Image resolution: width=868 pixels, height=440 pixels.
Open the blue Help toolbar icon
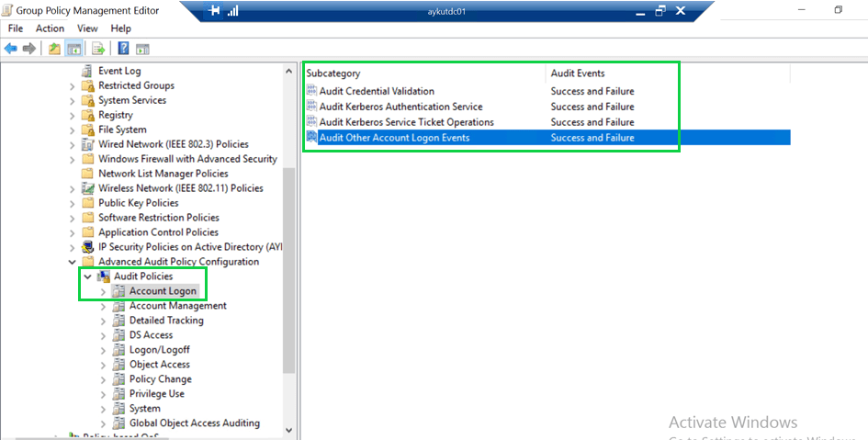pyautogui.click(x=123, y=48)
